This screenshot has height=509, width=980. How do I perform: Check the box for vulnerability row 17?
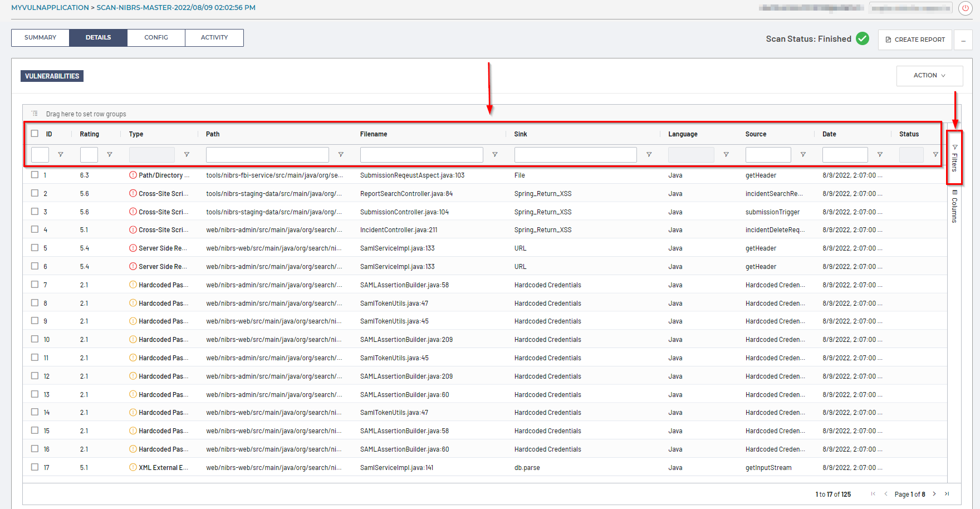coord(35,467)
